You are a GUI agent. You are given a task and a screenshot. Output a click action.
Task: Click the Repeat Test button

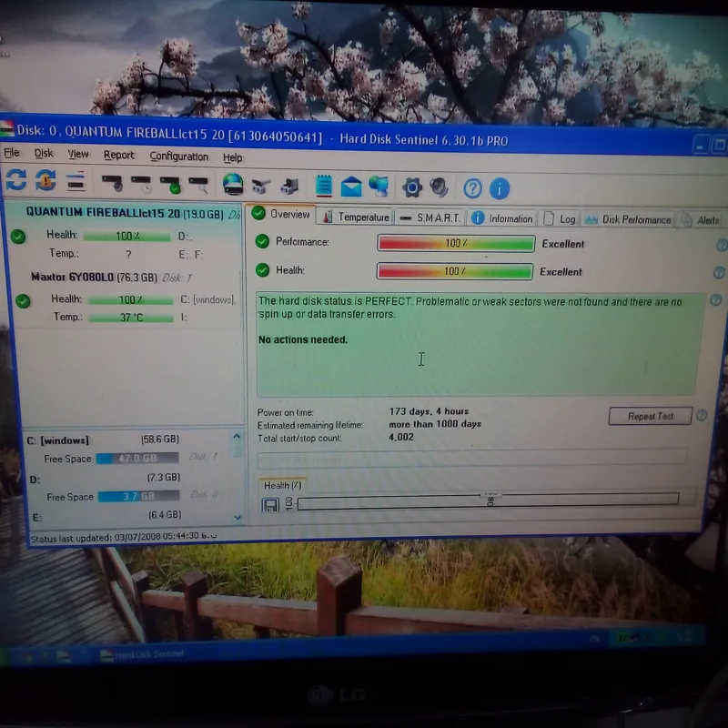[x=650, y=416]
